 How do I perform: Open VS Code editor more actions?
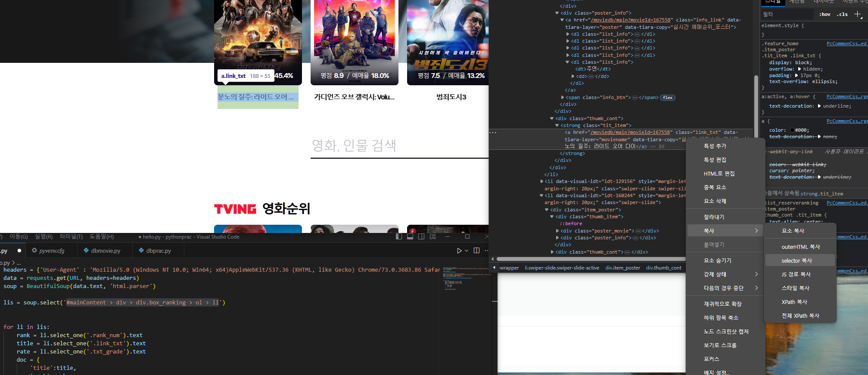[x=487, y=251]
